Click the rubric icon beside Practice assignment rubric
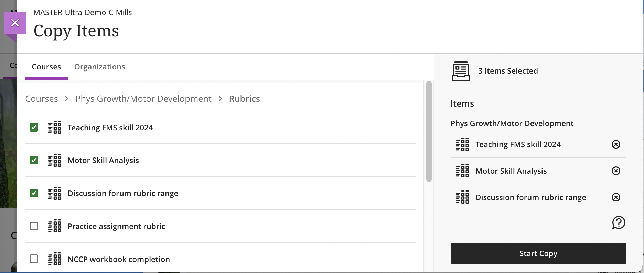 click(55, 226)
